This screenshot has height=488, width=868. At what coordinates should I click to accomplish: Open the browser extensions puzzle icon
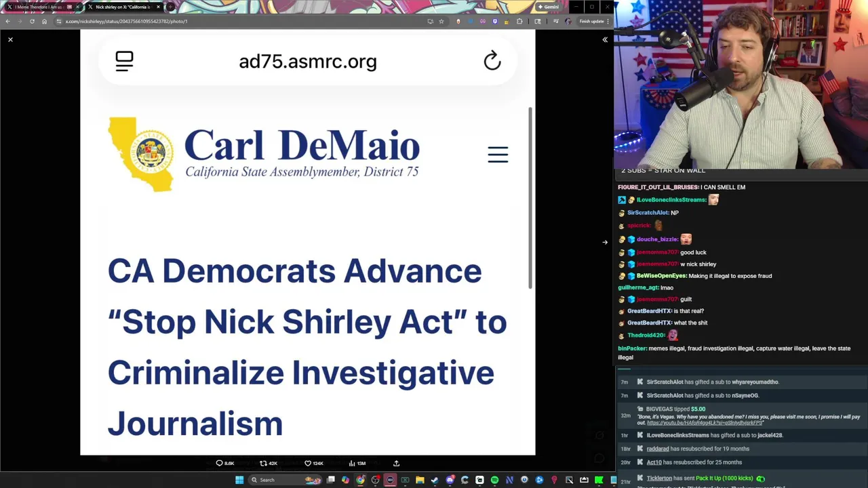click(519, 21)
